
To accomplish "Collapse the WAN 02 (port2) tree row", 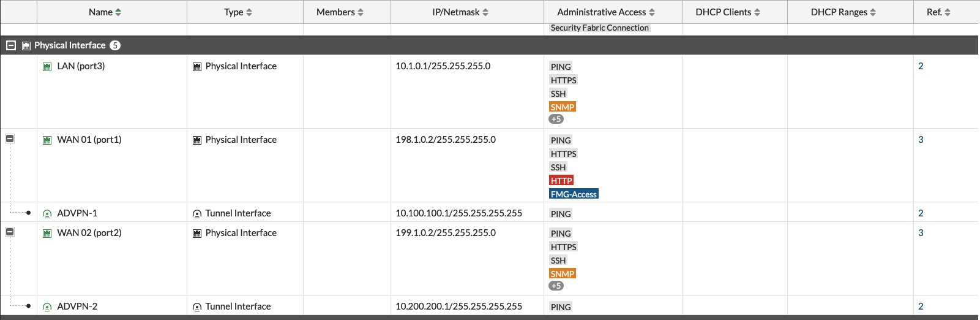I will click(x=10, y=232).
